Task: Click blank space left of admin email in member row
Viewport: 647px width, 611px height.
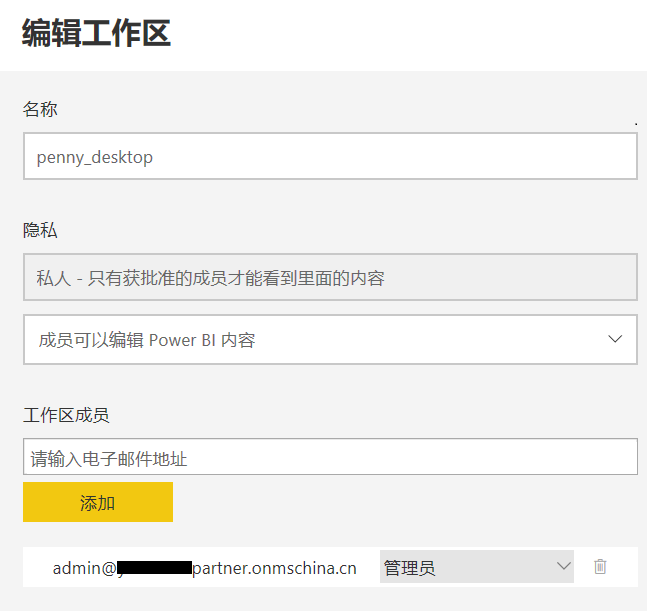Action: click(x=36, y=567)
